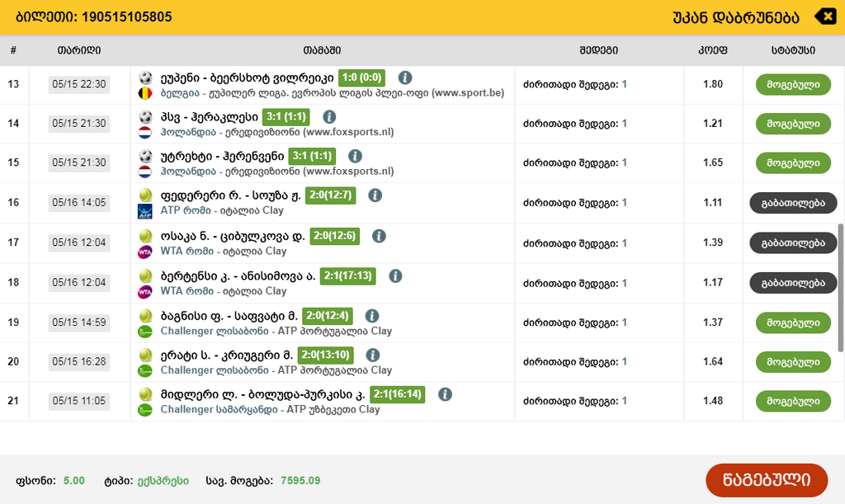Open info icon for ბაგნისი match

(372, 316)
